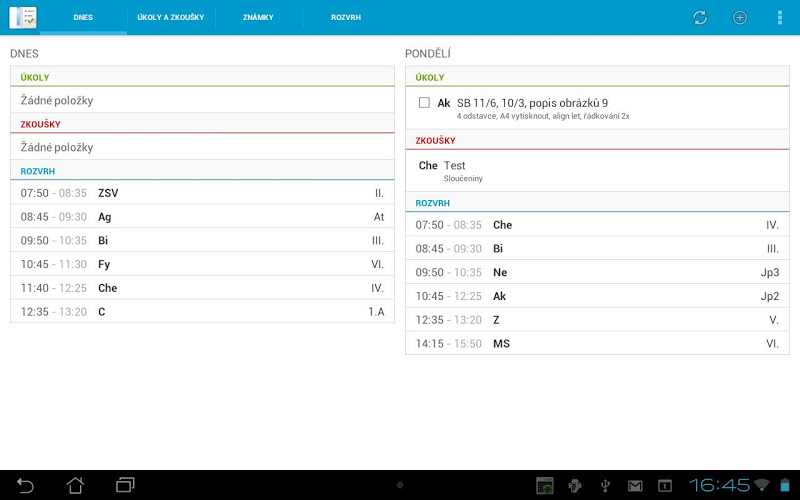Switch to the ÚKOLY A ZKOUŠKY tab
The height and width of the screenshot is (500, 800).
(171, 17)
